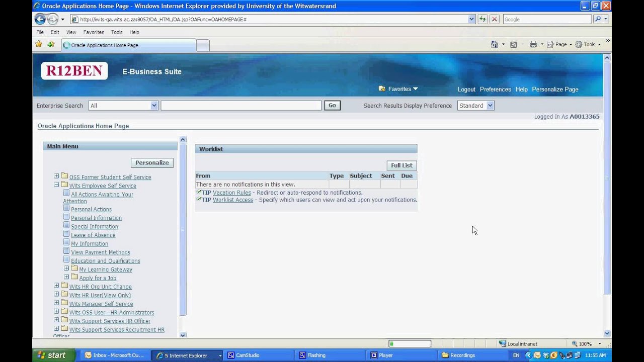Open the Vacation Rules link
Viewport: 644px width, 362px height.
pyautogui.click(x=232, y=193)
